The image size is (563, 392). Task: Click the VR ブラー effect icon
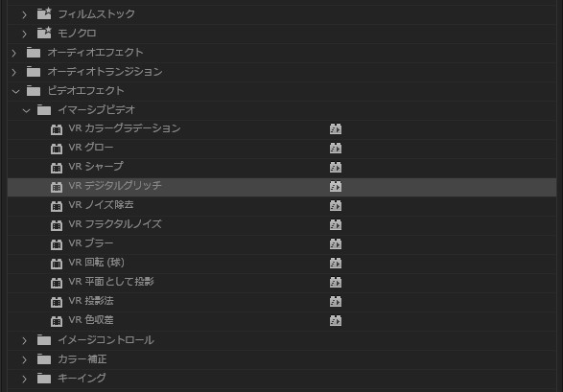point(57,244)
